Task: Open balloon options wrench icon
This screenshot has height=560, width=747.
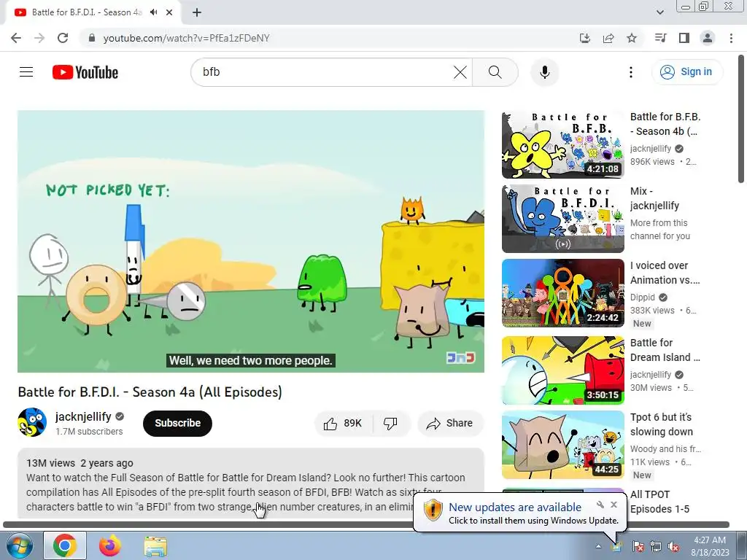Action: 600,505
